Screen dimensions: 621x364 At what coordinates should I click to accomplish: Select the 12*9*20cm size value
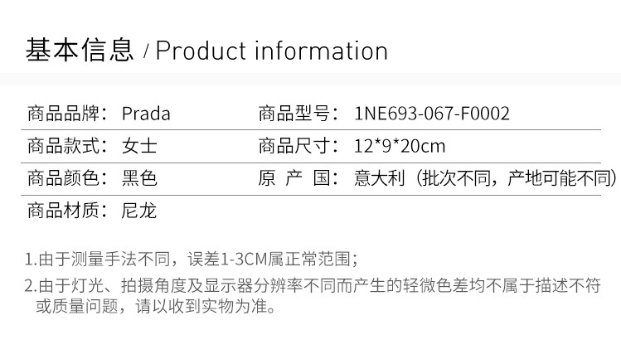[x=400, y=146]
